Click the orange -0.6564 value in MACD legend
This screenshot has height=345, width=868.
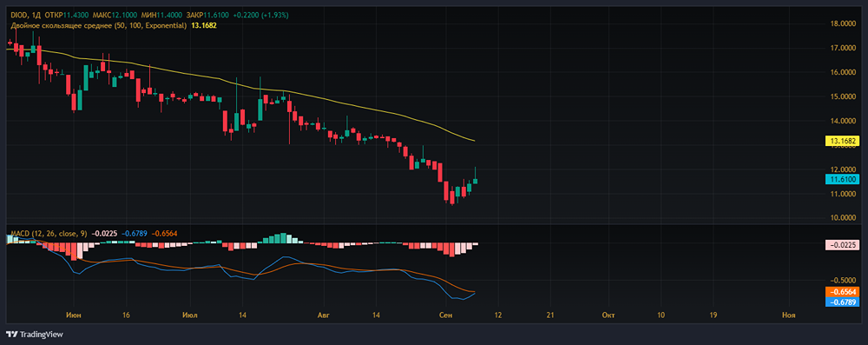click(165, 234)
